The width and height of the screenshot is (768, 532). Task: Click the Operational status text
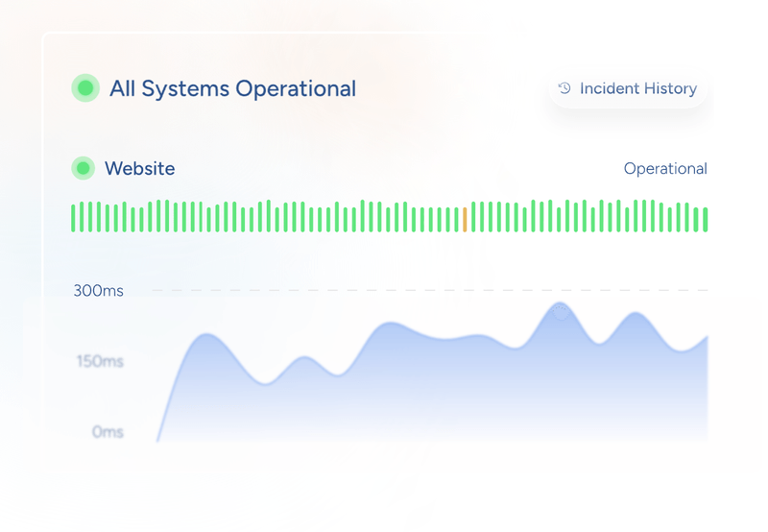pyautogui.click(x=665, y=169)
